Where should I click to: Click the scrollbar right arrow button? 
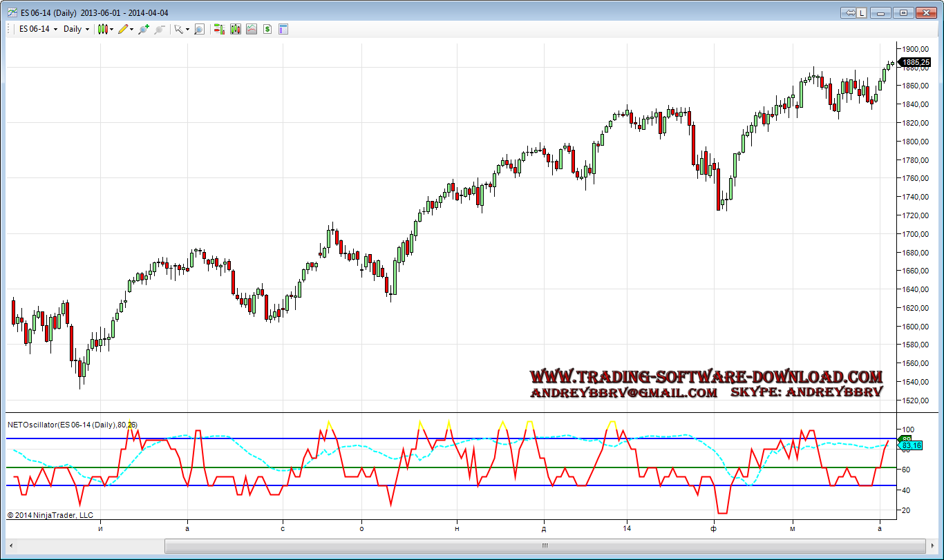click(934, 546)
